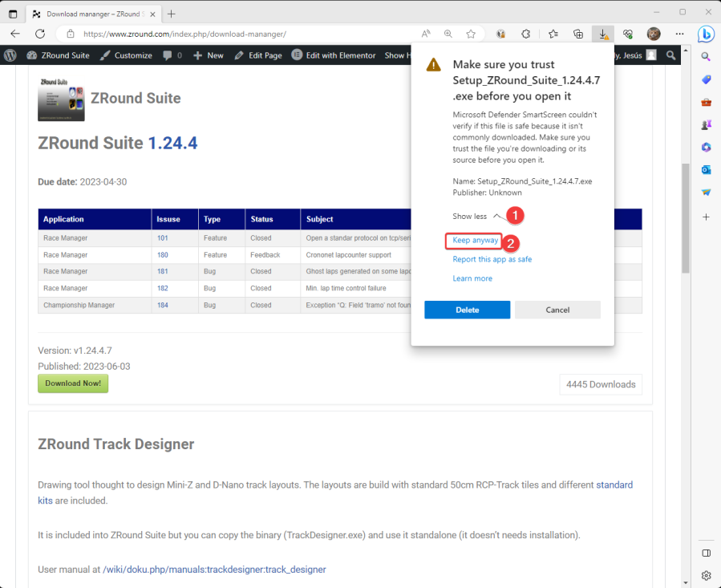Click the browser Back arrow
721x588 pixels.
coord(15,34)
